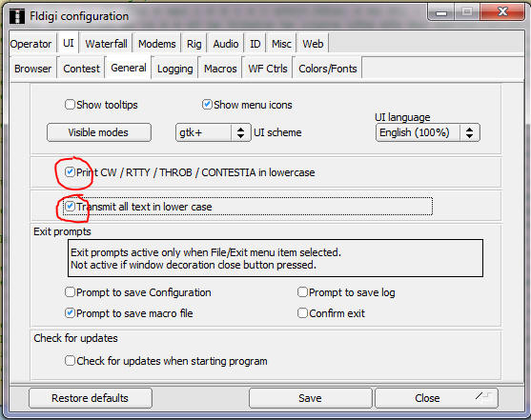This screenshot has width=531, height=420.
Task: Select the Colors/Fonts sub-tab
Action: coord(328,69)
